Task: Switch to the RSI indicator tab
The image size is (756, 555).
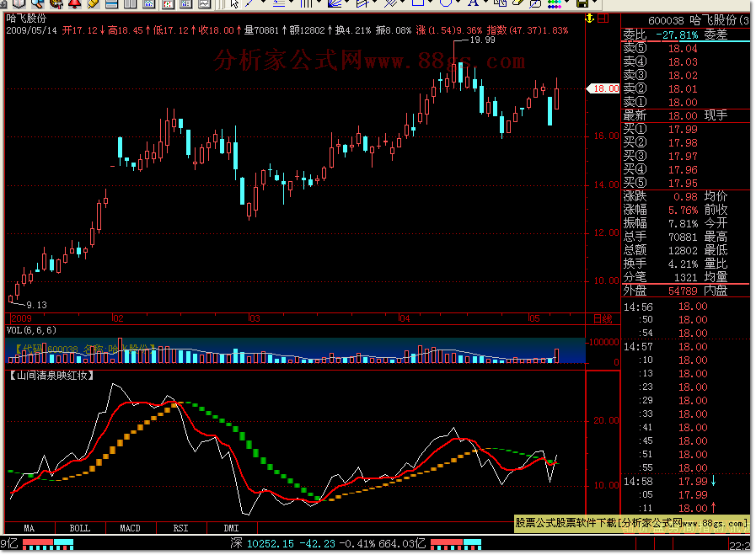Action: (x=181, y=528)
